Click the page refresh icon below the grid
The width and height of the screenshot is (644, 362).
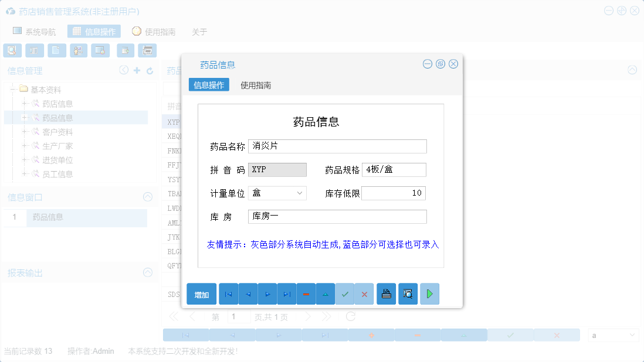pyautogui.click(x=350, y=316)
